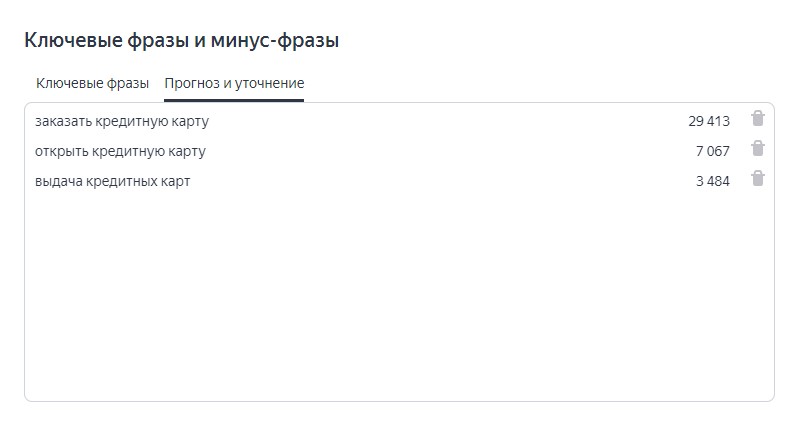The height and width of the screenshot is (425, 797).
Task: Click the phrase 'выдача кредитных карт'
Action: pos(112,182)
